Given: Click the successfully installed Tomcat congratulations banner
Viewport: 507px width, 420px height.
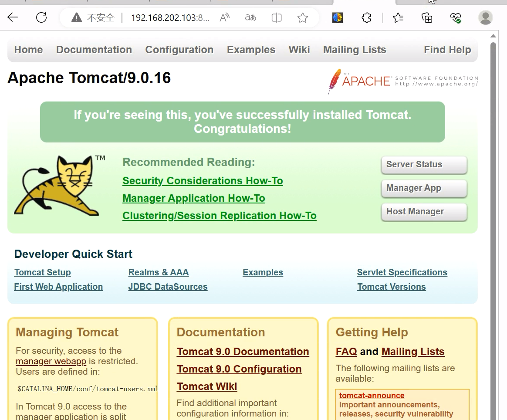Looking at the screenshot, I should (x=243, y=122).
